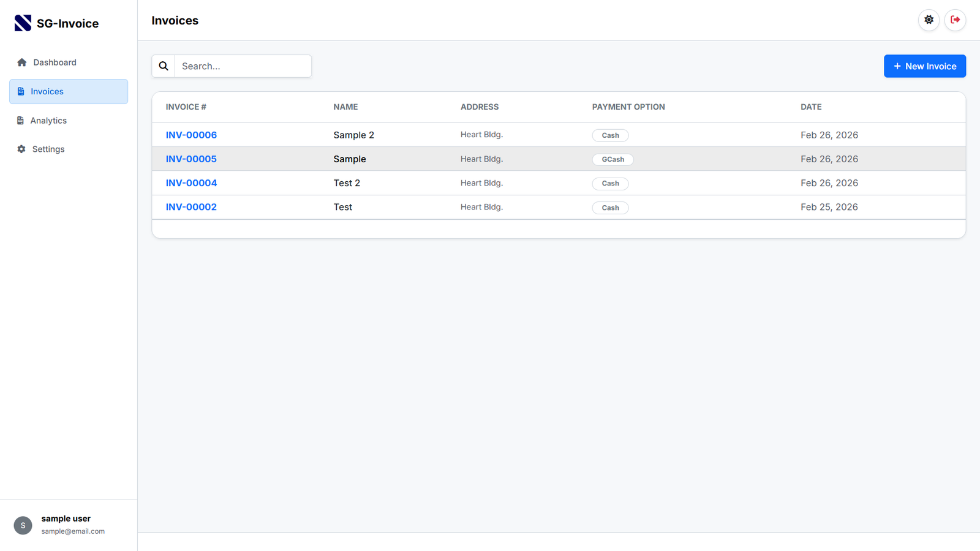The image size is (980, 551).
Task: Click the plus icon on New Invoice
Action: (897, 66)
